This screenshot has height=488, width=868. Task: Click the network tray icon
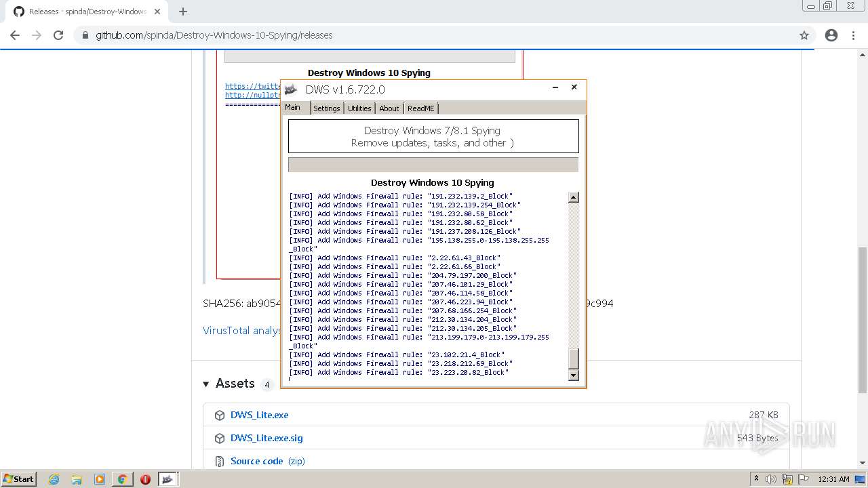(787, 479)
